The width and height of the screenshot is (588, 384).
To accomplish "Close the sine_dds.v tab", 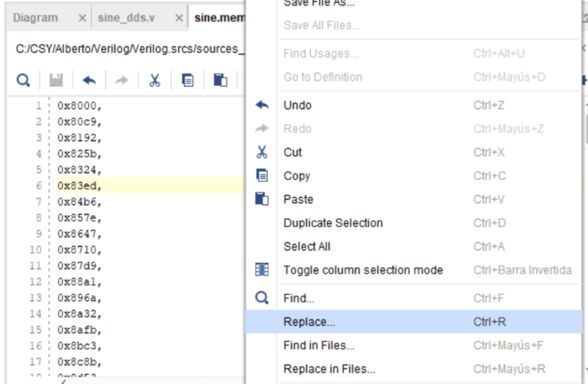I will pos(179,18).
